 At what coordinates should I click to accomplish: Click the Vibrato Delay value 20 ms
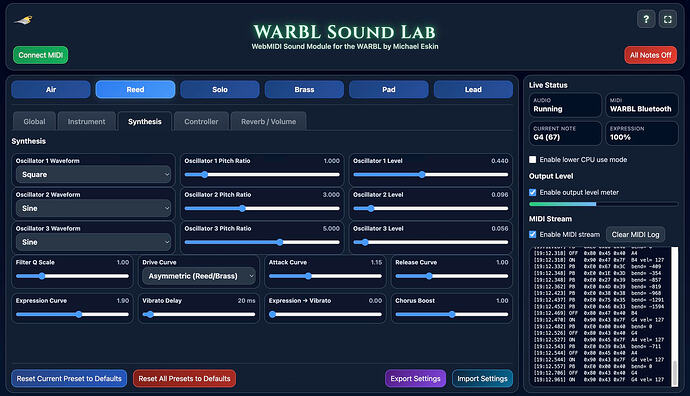click(246, 301)
